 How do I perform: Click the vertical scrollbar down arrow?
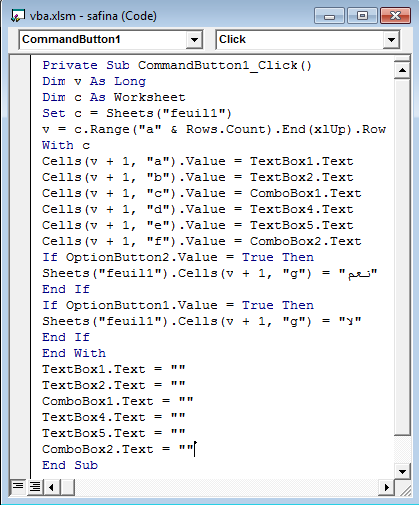coord(402,471)
